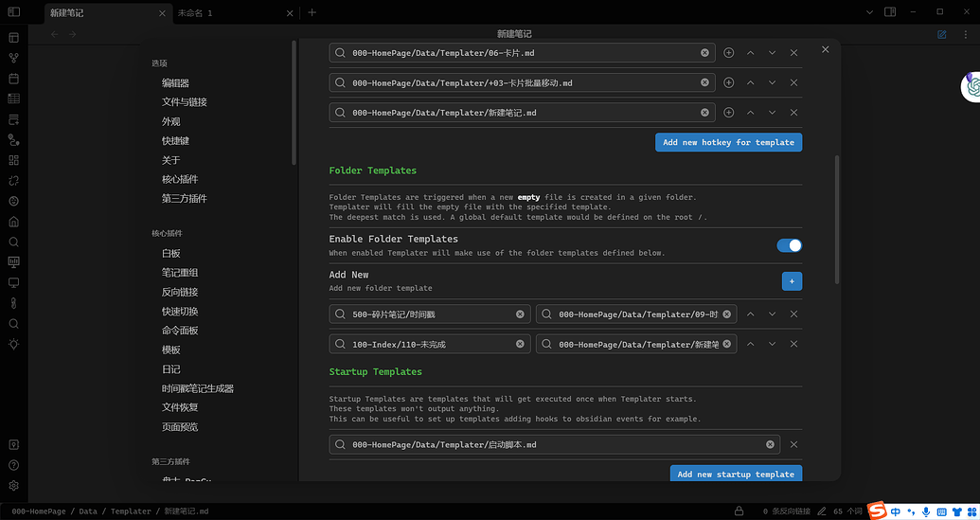Screen dimensions: 980x520
Task: Toggle Sogou voice input microphone
Action: point(926,511)
